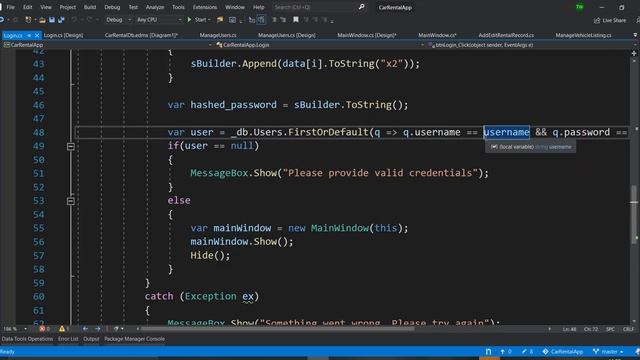The width and height of the screenshot is (640, 360).
Task: Switch to ManageVehicleListing.cs tab
Action: (583, 36)
